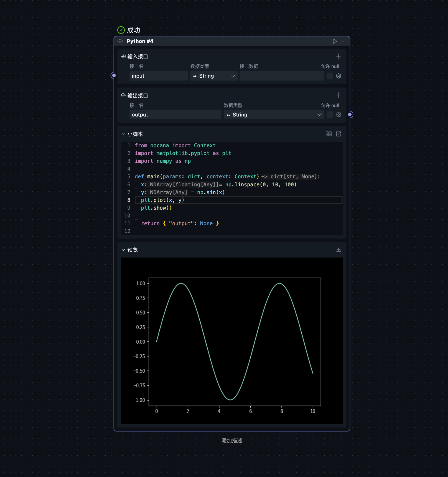Click the green success checkmark icon
448x477 pixels.
pos(121,30)
